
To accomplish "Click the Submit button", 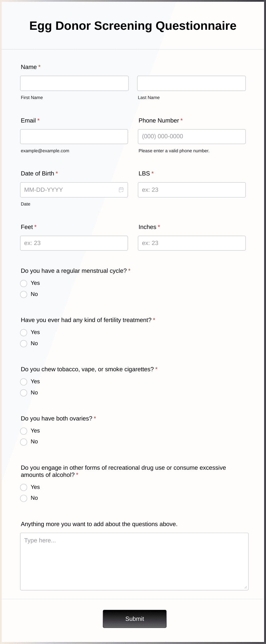I will [134, 619].
